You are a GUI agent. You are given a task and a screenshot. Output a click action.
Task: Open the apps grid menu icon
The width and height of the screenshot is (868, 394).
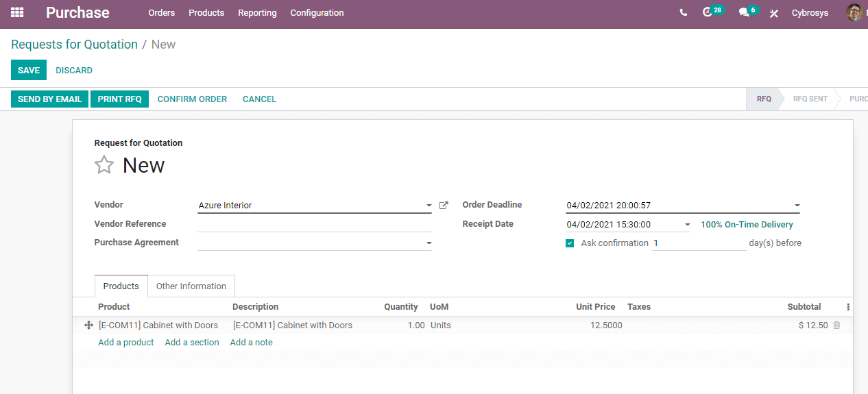[17, 12]
